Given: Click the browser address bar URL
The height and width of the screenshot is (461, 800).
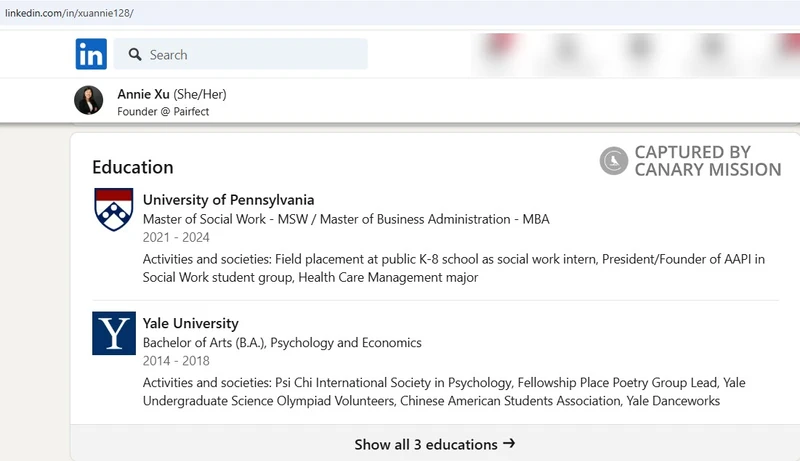Looking at the screenshot, I should (69, 13).
